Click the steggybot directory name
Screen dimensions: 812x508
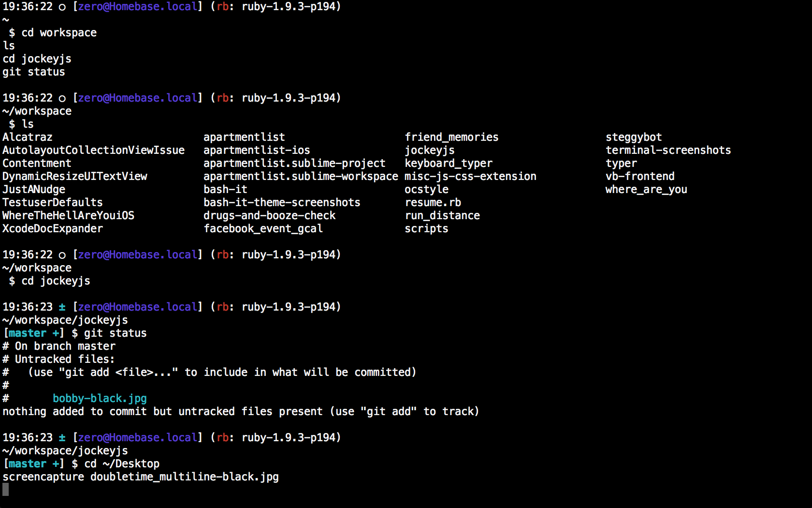point(634,137)
